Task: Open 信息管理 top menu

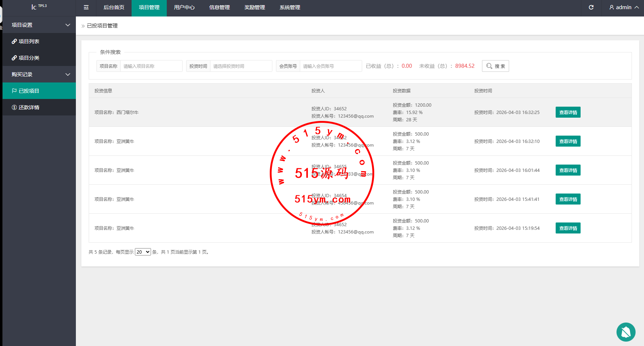Action: 219,7
